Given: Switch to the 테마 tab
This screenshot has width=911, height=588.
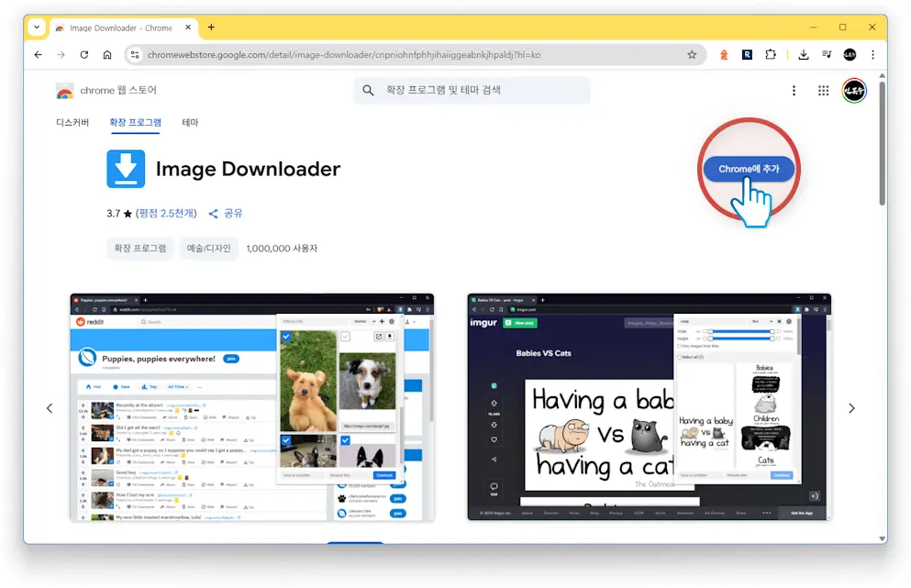Looking at the screenshot, I should 189,121.
